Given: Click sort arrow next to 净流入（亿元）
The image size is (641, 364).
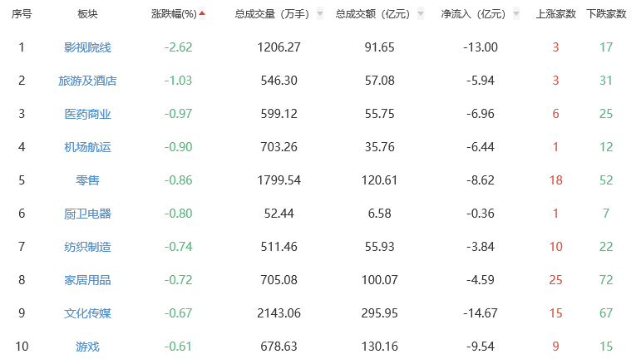Looking at the screenshot, I should [517, 14].
